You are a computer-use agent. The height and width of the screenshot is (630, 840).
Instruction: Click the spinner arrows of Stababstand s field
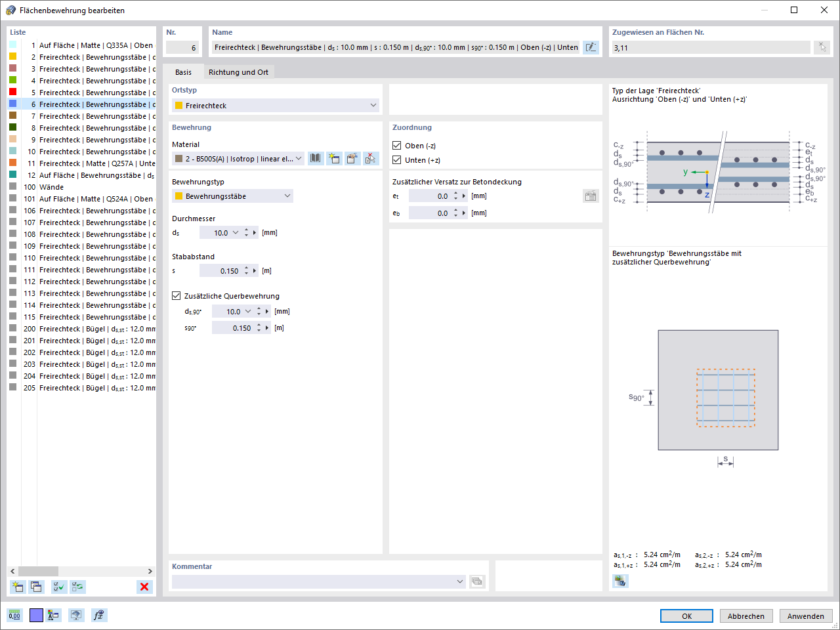pyautogui.click(x=246, y=270)
